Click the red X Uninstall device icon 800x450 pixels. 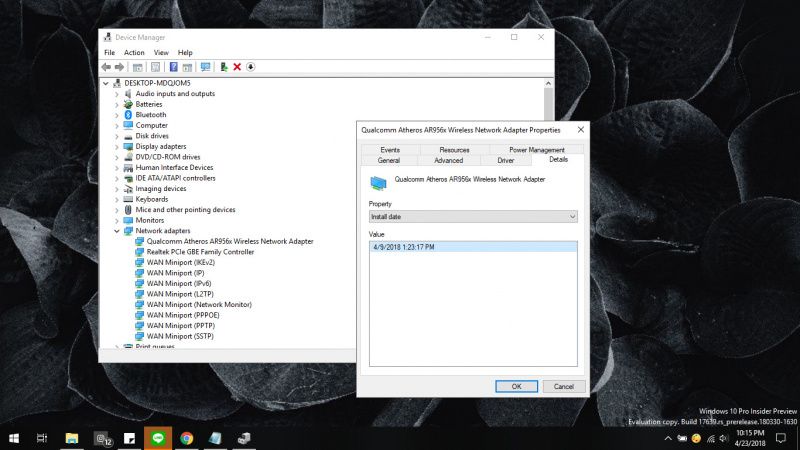coord(237,67)
